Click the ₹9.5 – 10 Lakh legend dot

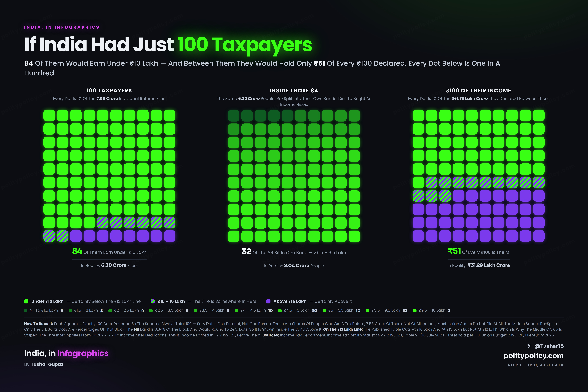click(415, 310)
